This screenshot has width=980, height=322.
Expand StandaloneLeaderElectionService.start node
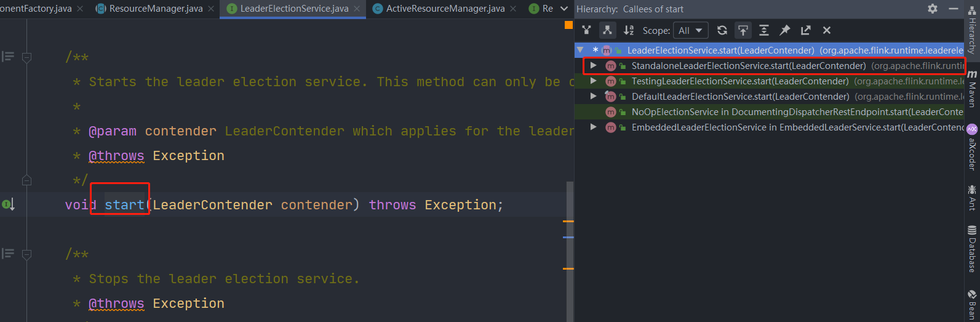pos(593,65)
